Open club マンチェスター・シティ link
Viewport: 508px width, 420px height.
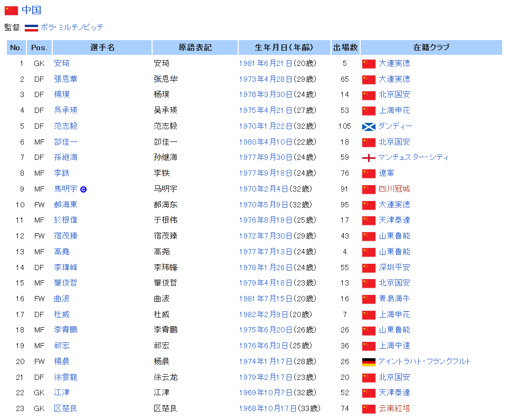click(413, 157)
